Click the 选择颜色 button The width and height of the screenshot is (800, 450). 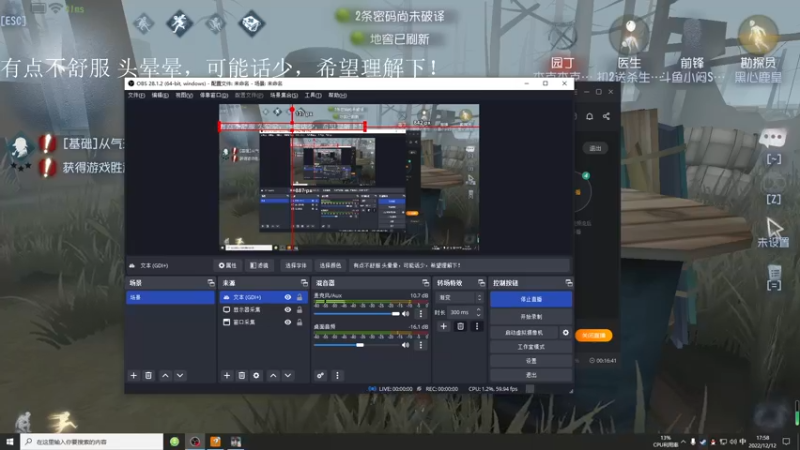pyautogui.click(x=330, y=265)
